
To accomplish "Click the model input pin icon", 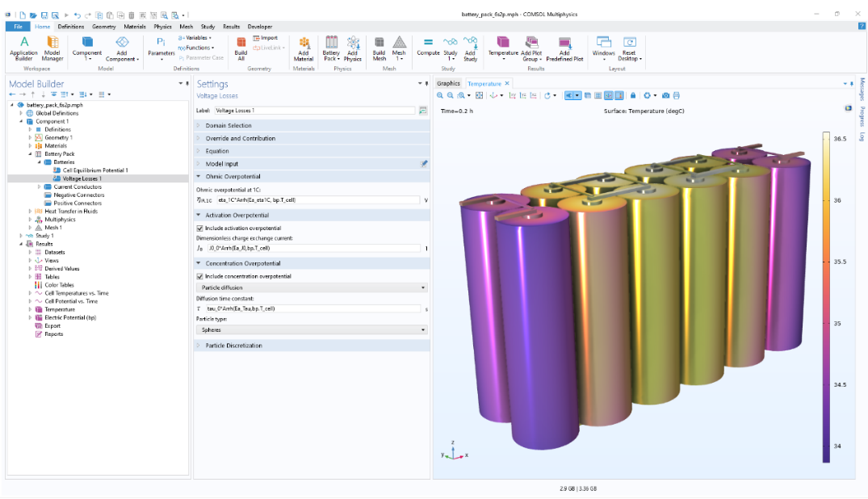I will pyautogui.click(x=424, y=164).
